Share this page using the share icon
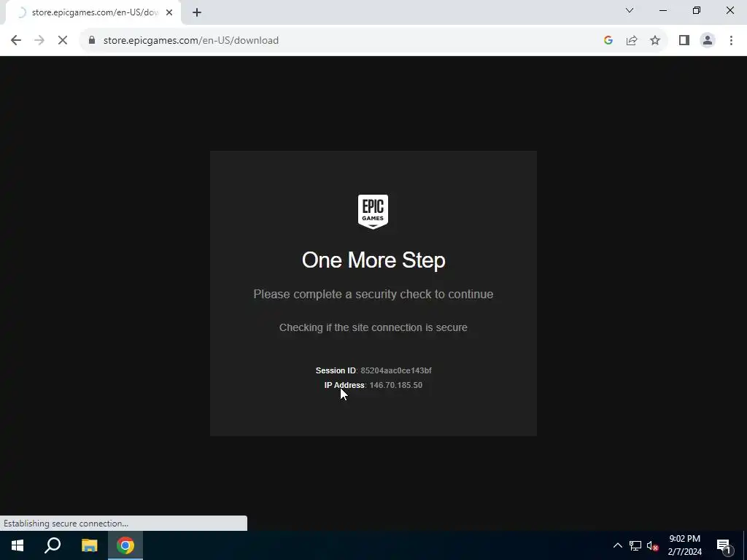This screenshot has width=747, height=560. pos(632,41)
